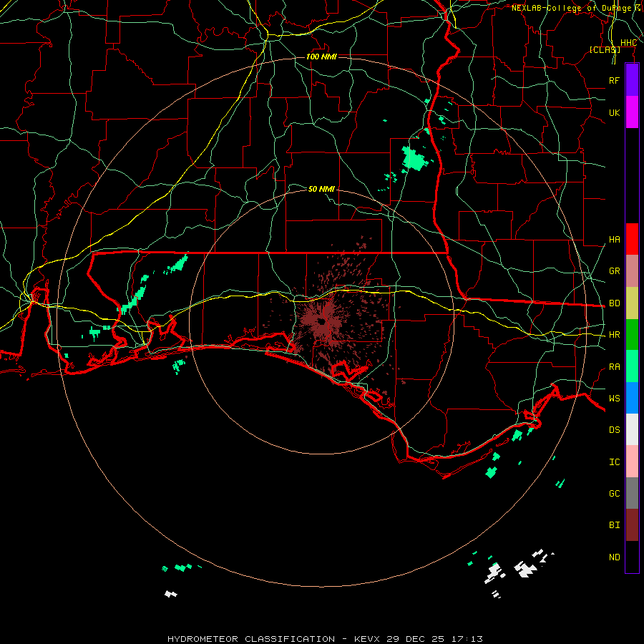644x644 pixels.
Task: Click the 'HA' legend label
Action: click(614, 240)
